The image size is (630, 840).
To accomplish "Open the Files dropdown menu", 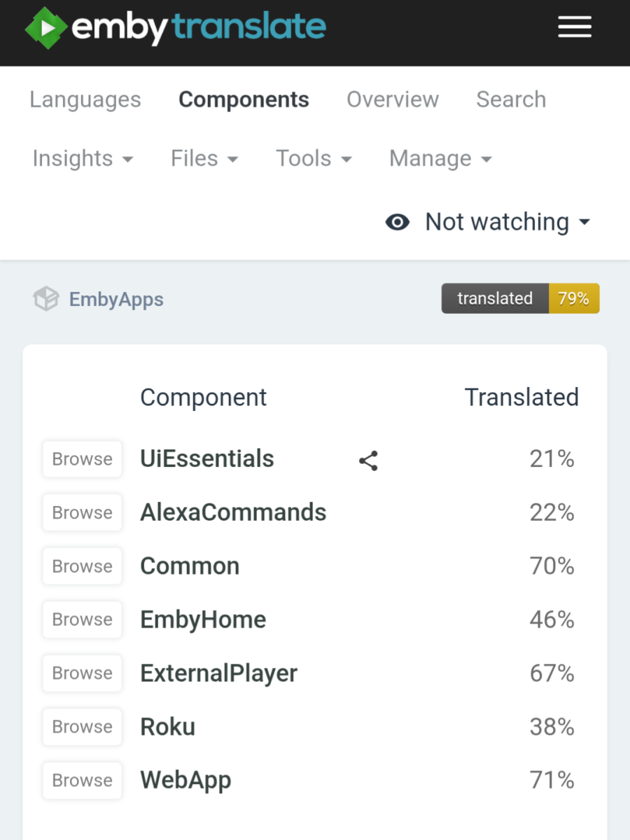I will 204,159.
